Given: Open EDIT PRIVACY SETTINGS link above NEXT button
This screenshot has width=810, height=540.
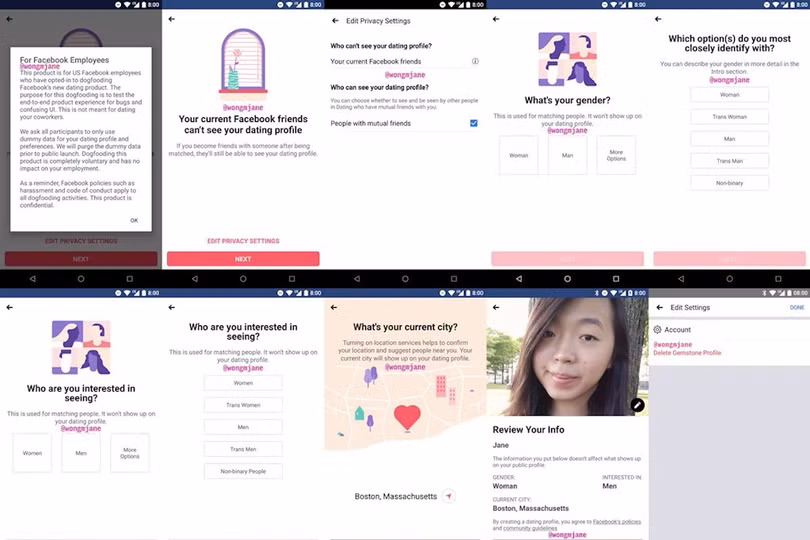Looking at the screenshot, I should (243, 241).
